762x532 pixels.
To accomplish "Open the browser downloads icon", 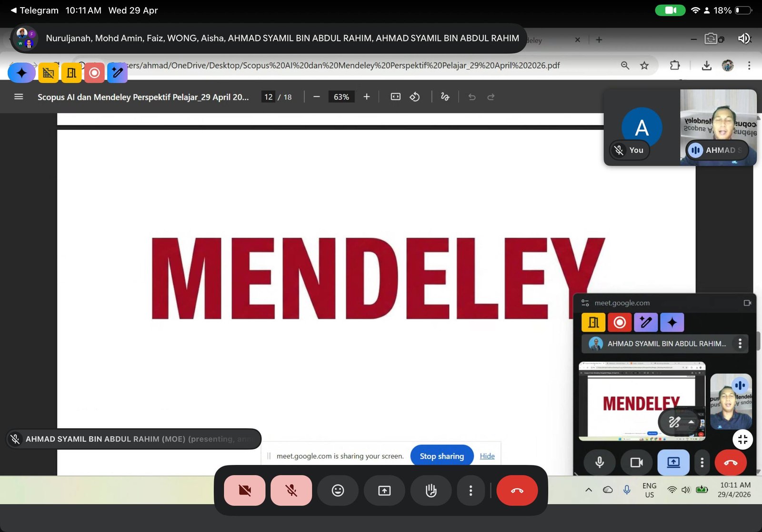I will coord(707,66).
